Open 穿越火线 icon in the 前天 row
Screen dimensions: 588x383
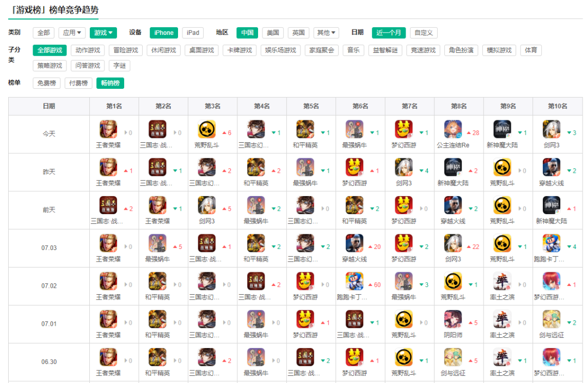point(453,205)
